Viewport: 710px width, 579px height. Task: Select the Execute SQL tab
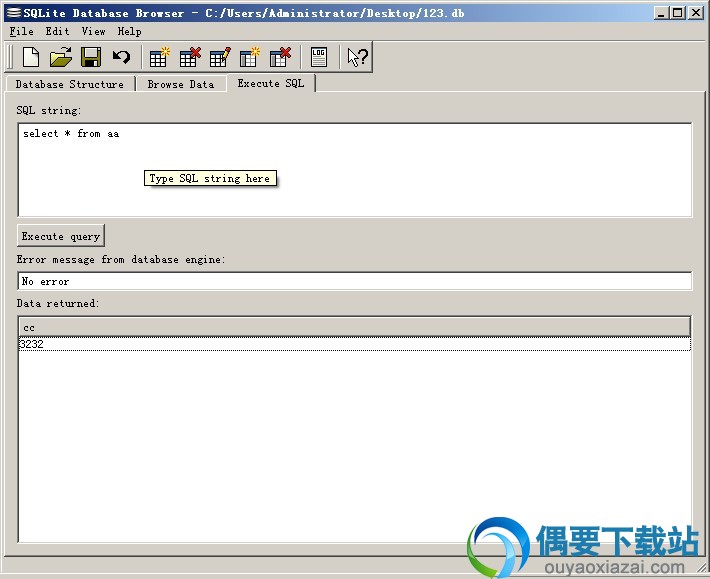click(x=271, y=83)
